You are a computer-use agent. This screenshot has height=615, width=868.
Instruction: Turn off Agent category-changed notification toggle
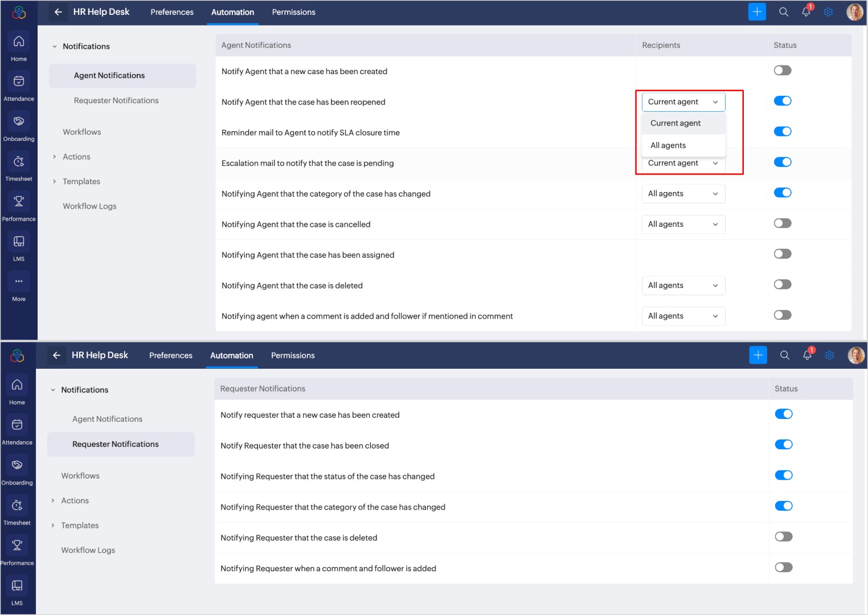[783, 193]
